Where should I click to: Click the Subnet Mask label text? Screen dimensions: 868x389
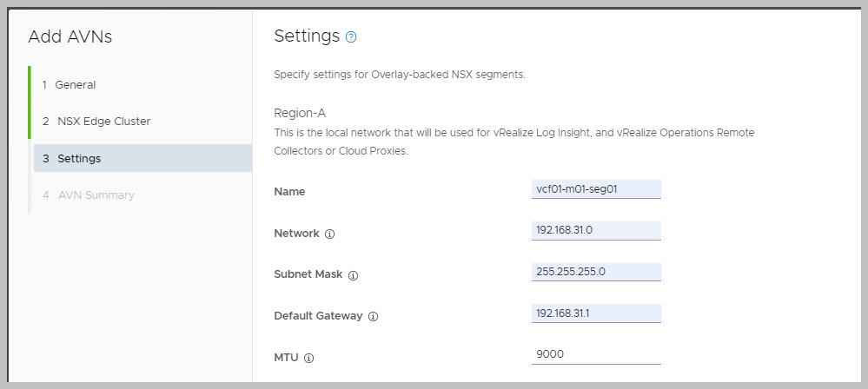tap(308, 274)
